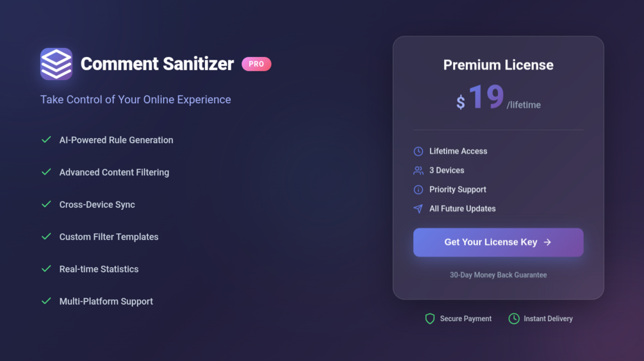Click the 30-Day Money Back Guarantee text
Image resolution: width=644 pixels, height=361 pixels.
498,275
